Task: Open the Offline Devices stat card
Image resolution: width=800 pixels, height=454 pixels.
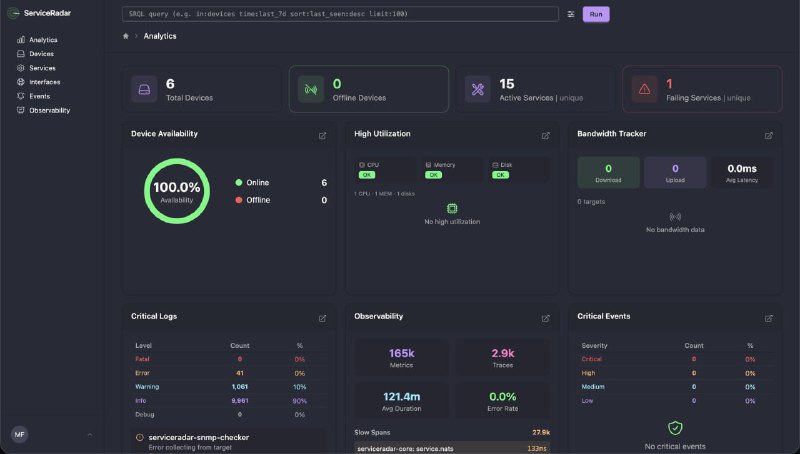Action: coord(368,90)
